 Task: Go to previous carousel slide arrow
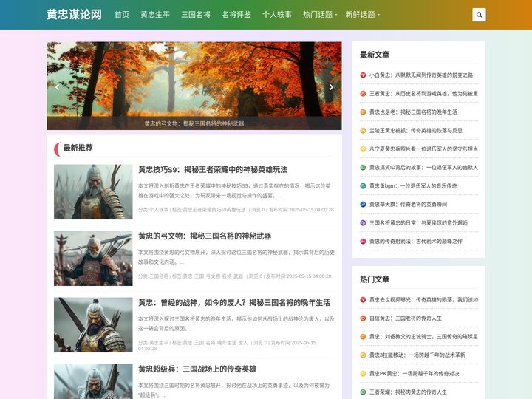[x=57, y=87]
